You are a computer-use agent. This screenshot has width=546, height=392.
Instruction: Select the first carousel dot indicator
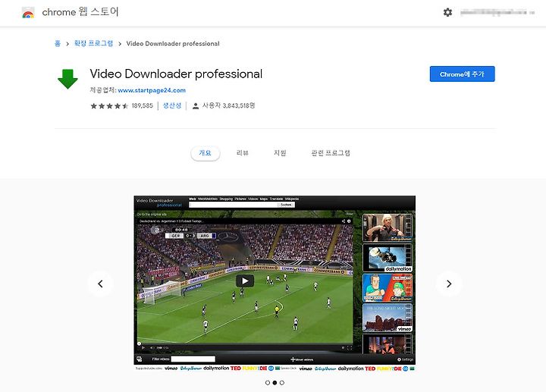coord(268,383)
